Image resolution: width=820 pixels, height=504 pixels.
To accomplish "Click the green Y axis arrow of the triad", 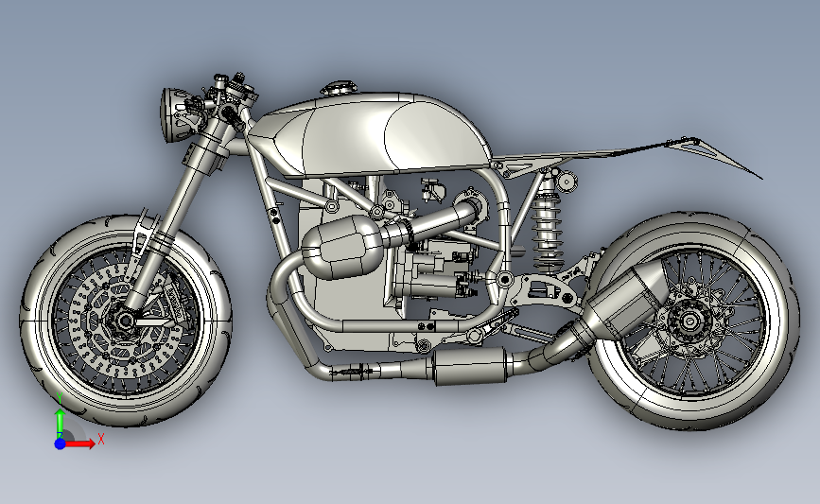I will 60,424.
